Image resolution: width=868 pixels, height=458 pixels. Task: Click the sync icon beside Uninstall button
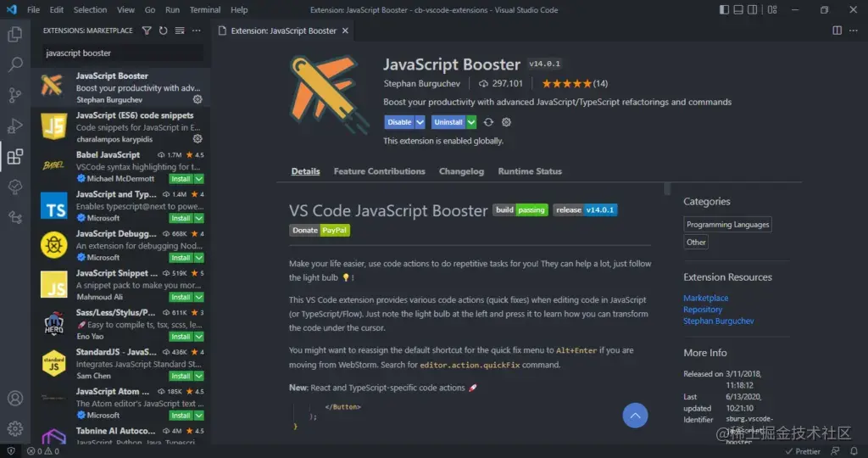[488, 122]
